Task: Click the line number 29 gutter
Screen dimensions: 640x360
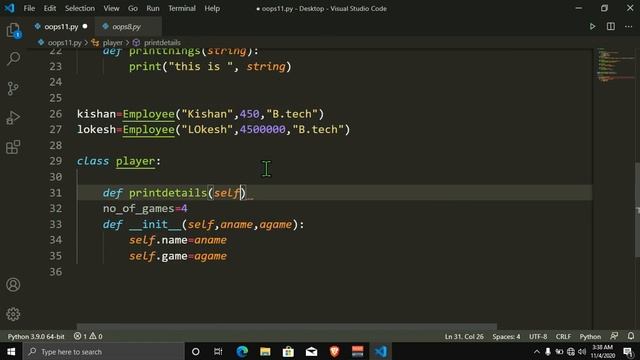Action: (x=56, y=161)
